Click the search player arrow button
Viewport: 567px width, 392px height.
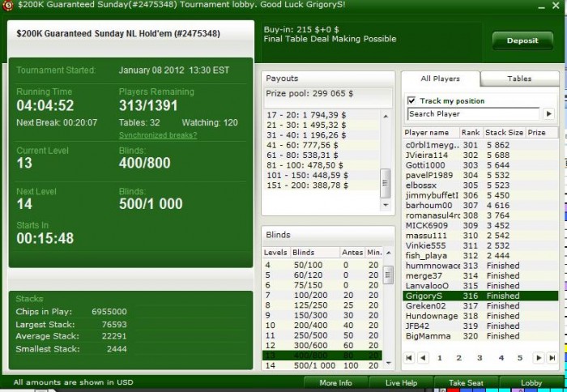click(549, 114)
